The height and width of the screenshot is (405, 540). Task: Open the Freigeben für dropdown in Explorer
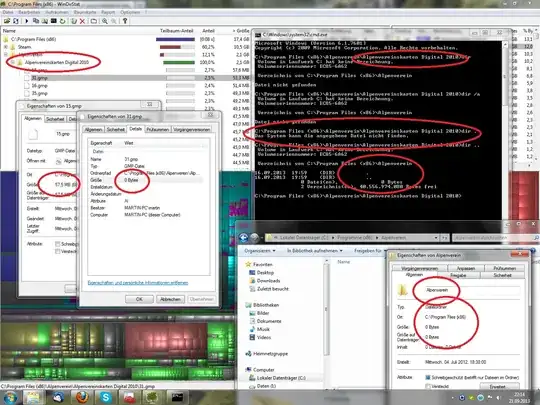(x=371, y=251)
